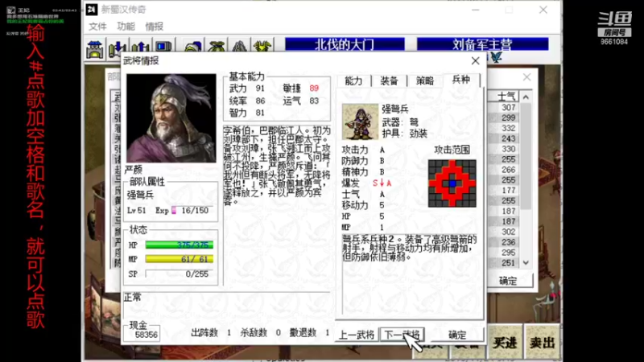The height and width of the screenshot is (362, 644).
Task: Click the yellow MP bar 61/61
Action: coord(179,259)
